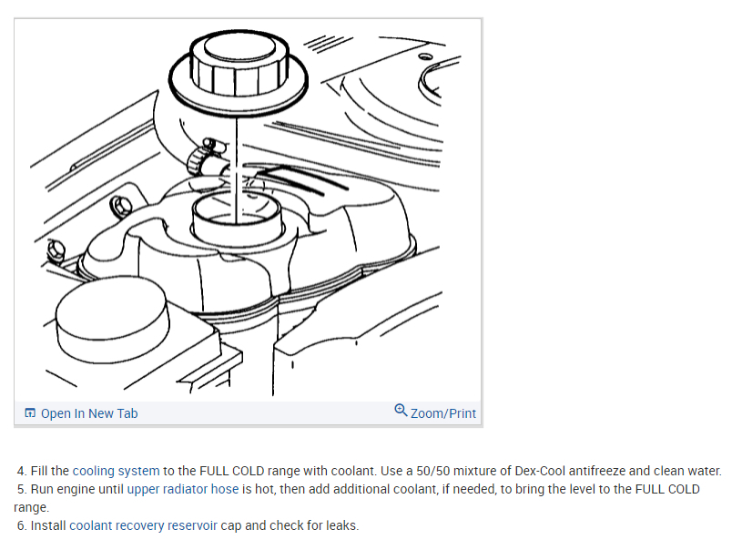732x560 pixels.
Task: Click the large round cylinder cap in the drawing
Action: [x=112, y=320]
